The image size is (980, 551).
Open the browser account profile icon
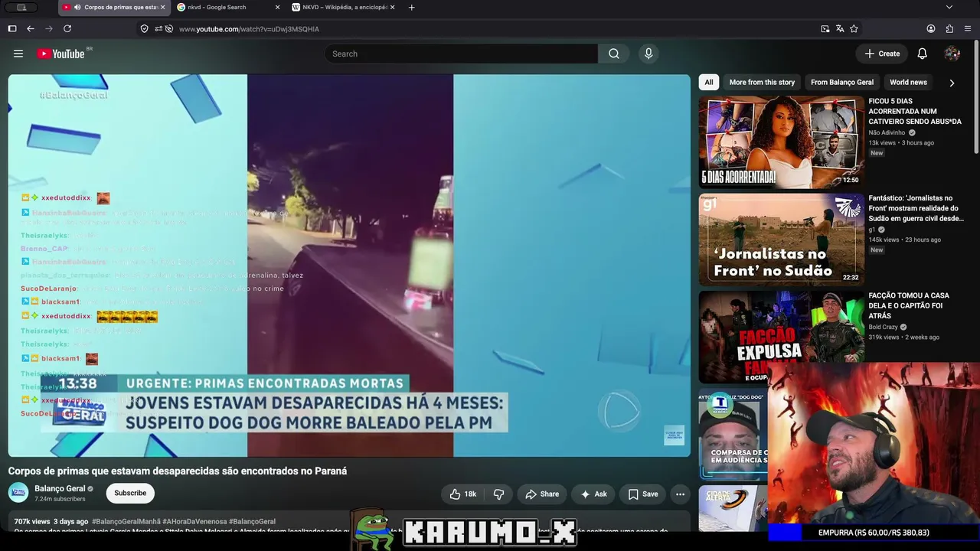(931, 28)
